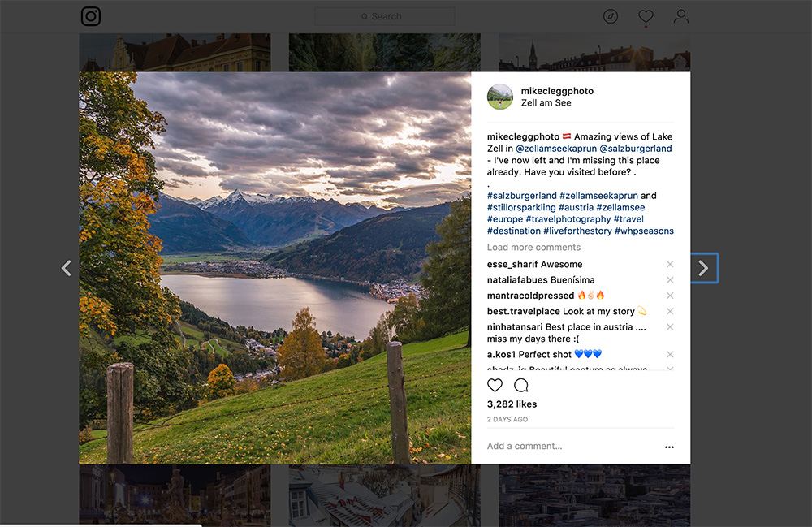Open the profile person icon
Viewport: 812px width, 527px height.
680,16
